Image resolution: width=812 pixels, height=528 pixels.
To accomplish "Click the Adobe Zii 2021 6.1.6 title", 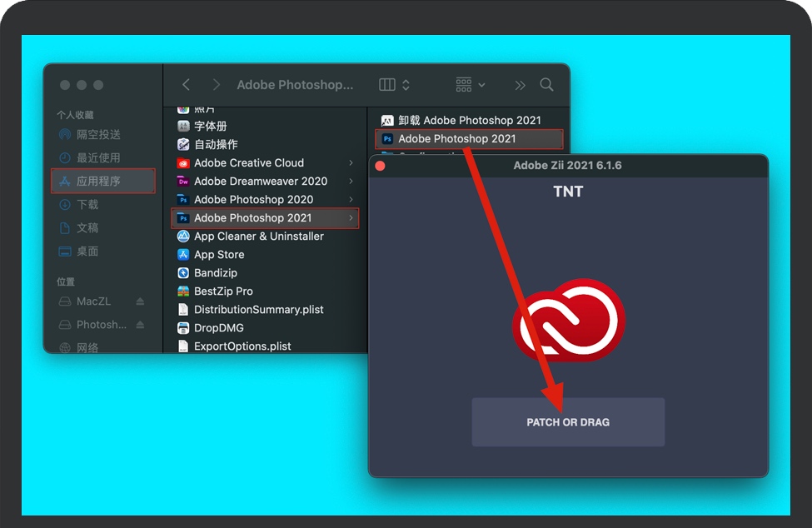I will point(568,166).
